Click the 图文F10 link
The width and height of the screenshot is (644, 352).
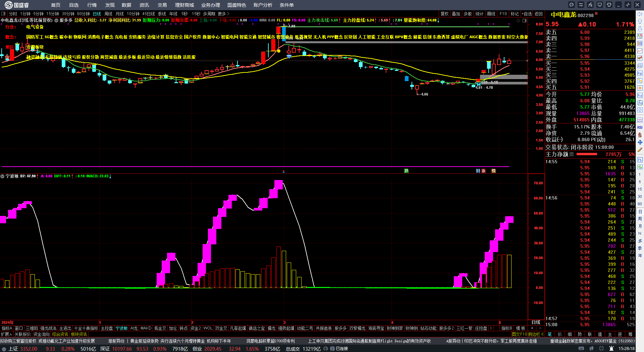pyautogui.click(x=520, y=334)
